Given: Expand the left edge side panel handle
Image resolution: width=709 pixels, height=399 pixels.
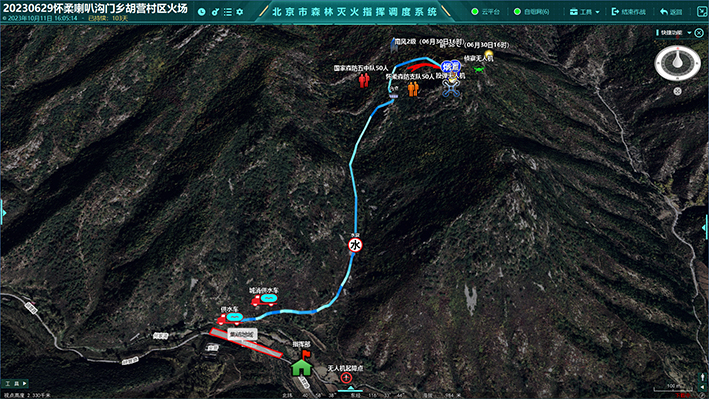Looking at the screenshot, I should pyautogui.click(x=3, y=213).
